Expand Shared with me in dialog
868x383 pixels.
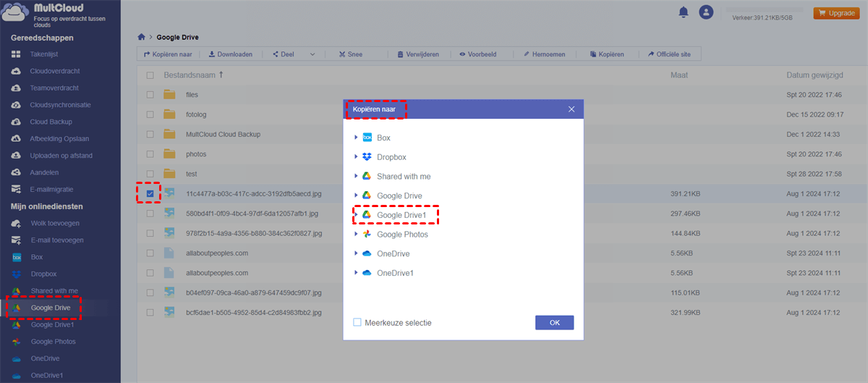point(356,176)
